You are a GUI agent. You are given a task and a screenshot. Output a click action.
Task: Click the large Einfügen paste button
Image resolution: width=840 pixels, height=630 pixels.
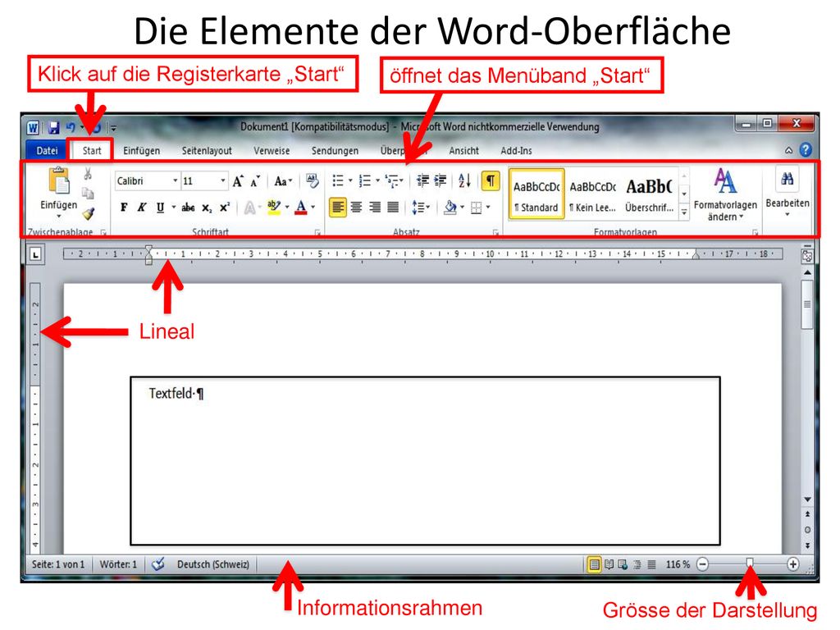(x=59, y=191)
